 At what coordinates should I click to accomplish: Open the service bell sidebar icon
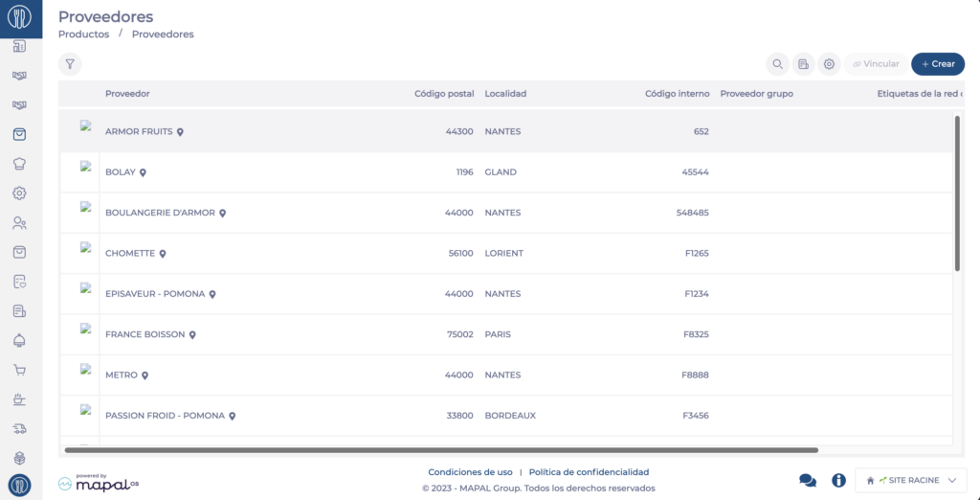(x=19, y=340)
